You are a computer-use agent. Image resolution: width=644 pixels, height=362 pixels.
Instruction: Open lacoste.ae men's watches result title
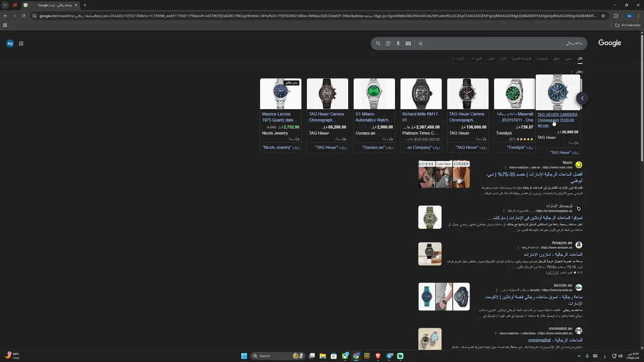(534, 300)
